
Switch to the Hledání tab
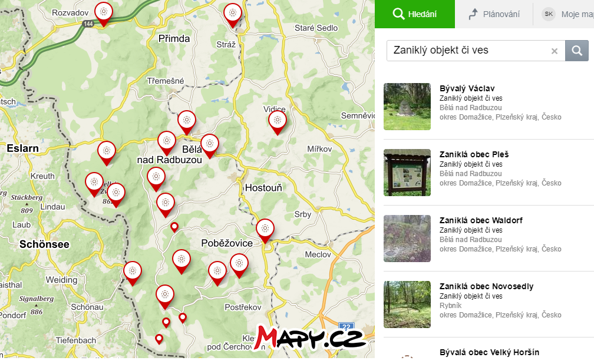[415, 14]
